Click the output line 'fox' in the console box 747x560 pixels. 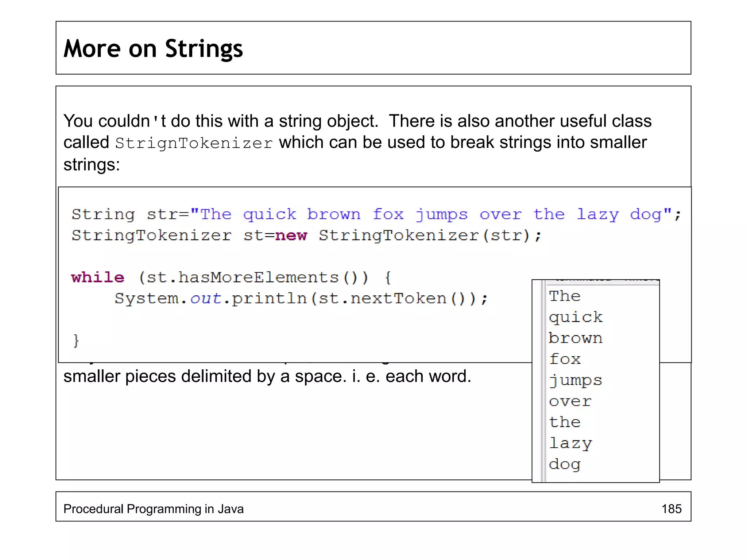(x=565, y=359)
